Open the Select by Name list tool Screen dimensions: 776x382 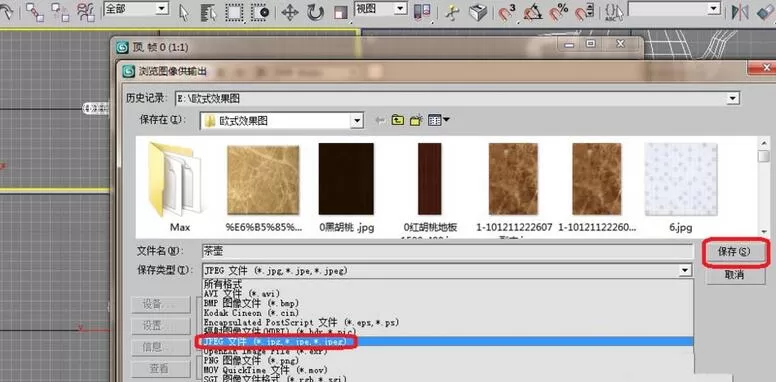(x=208, y=13)
